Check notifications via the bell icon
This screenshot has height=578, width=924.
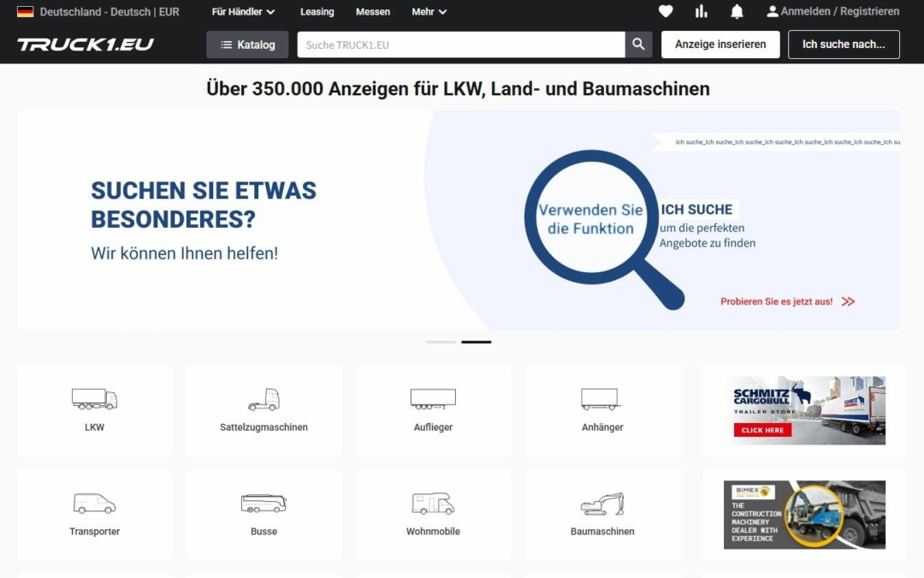click(737, 11)
